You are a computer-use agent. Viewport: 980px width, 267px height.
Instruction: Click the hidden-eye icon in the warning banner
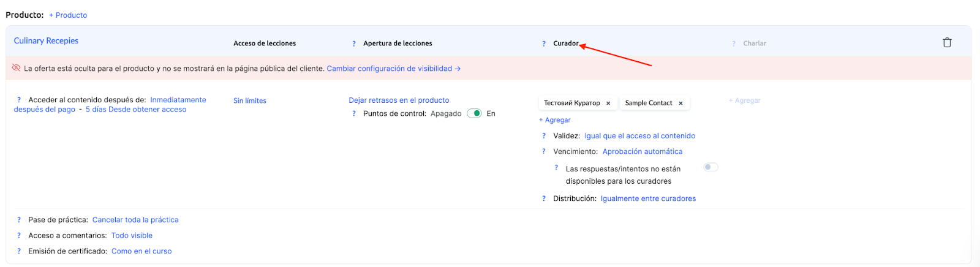click(x=17, y=68)
